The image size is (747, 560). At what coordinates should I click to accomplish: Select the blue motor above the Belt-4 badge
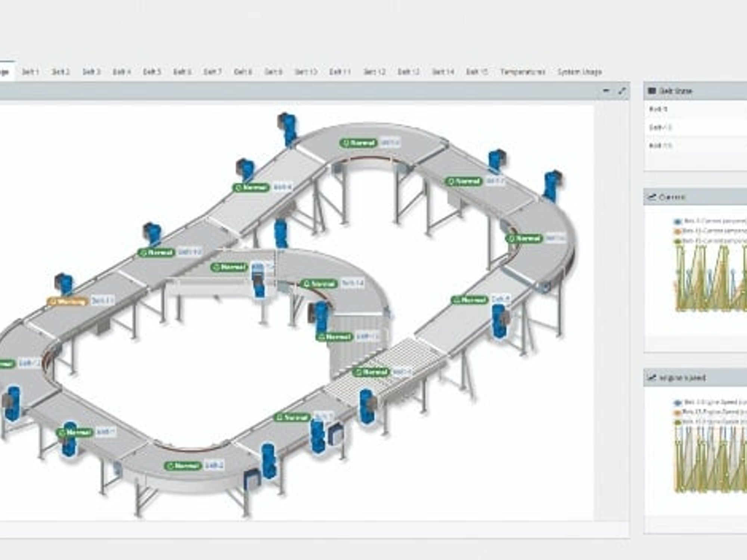(245, 171)
